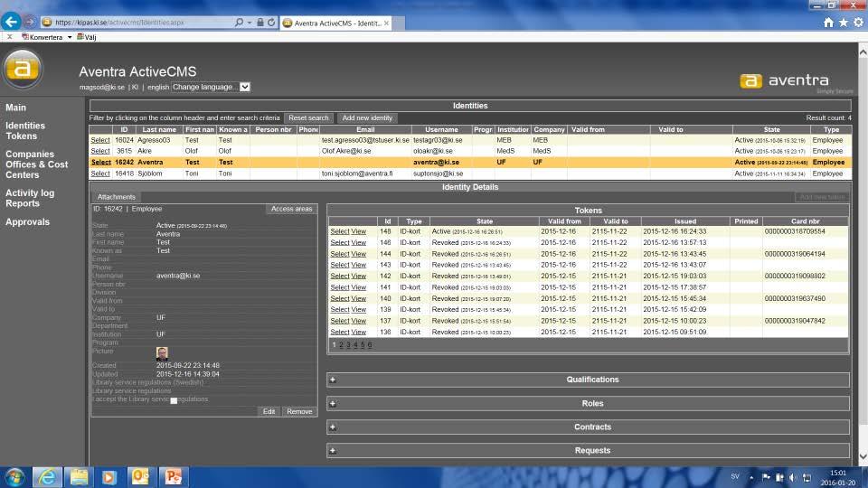The width and height of the screenshot is (868, 488).
Task: Filter by the Username column header
Action: tap(441, 129)
